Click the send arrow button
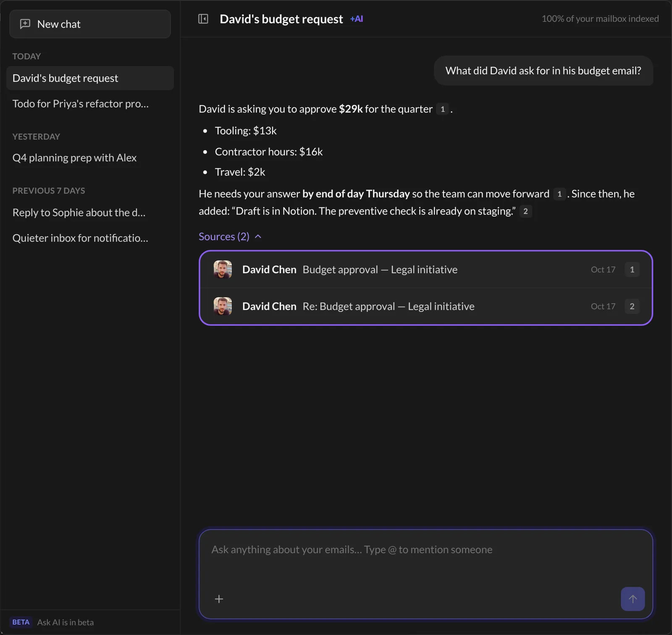Image resolution: width=672 pixels, height=635 pixels. (x=633, y=599)
